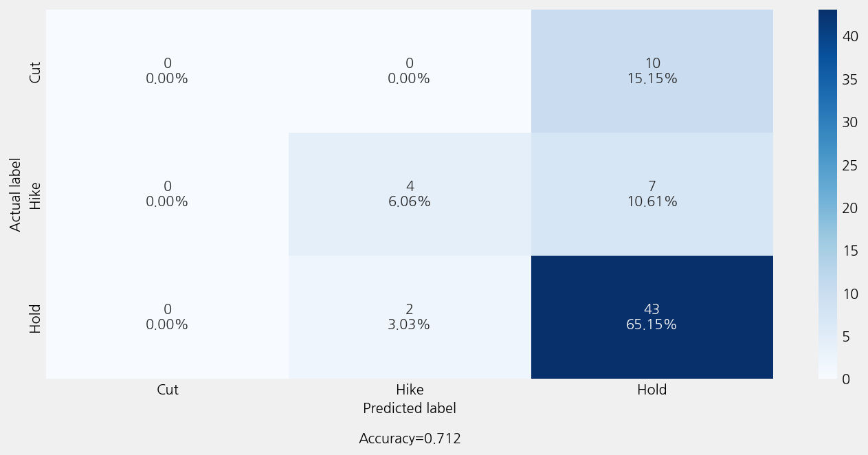The width and height of the screenshot is (868, 455).
Task: Click the cell showing 43 and 65.15%
Action: tap(652, 317)
